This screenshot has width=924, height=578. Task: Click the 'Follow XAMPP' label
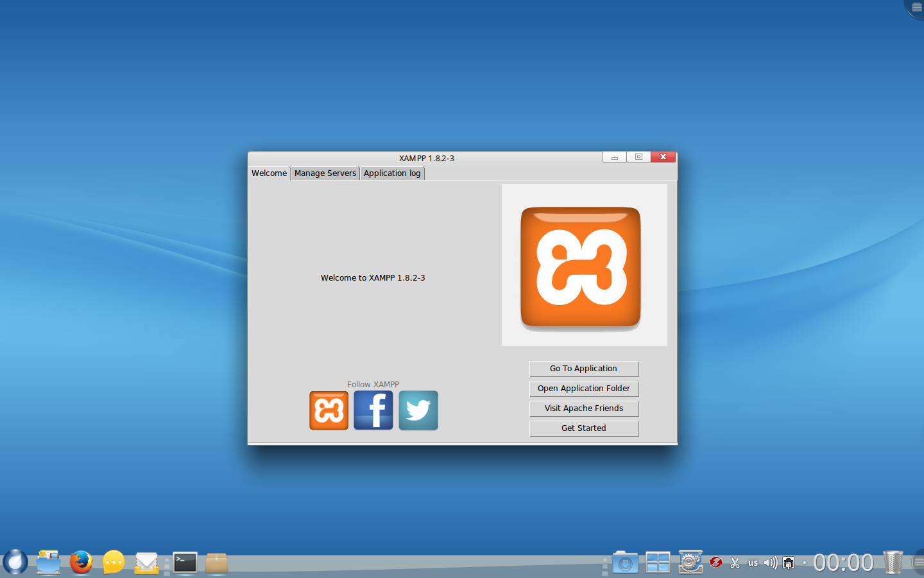[373, 385]
